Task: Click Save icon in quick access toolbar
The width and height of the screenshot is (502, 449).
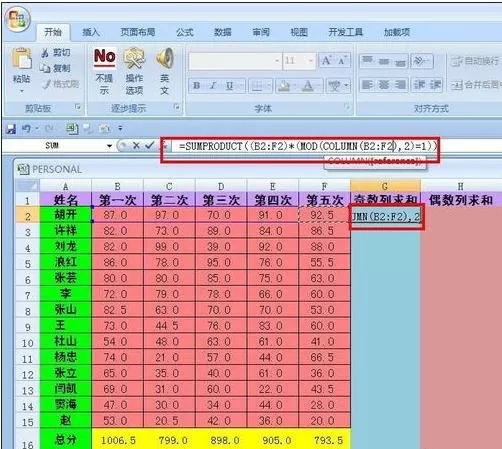Action: 11,129
